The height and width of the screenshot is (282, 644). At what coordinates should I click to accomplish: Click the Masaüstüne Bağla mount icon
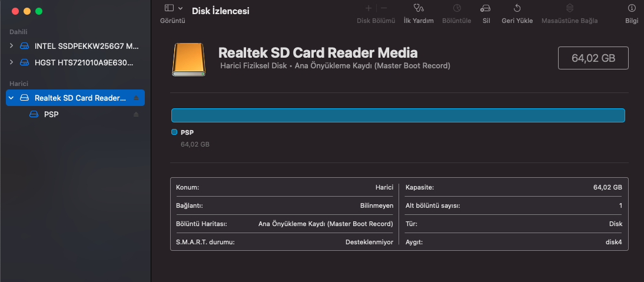pos(569,8)
